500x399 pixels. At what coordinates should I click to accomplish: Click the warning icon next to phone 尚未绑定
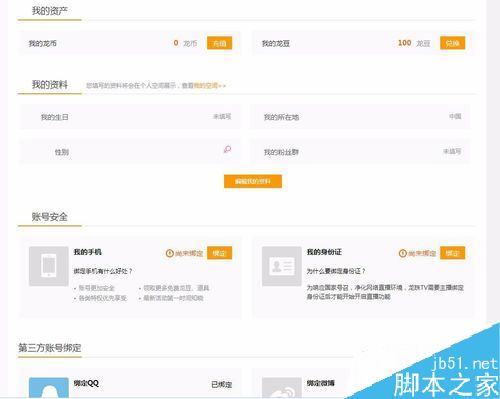coord(170,253)
